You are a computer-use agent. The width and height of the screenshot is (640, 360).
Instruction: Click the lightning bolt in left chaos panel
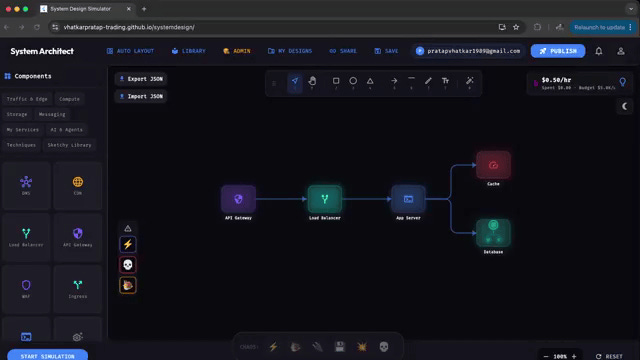[128, 244]
